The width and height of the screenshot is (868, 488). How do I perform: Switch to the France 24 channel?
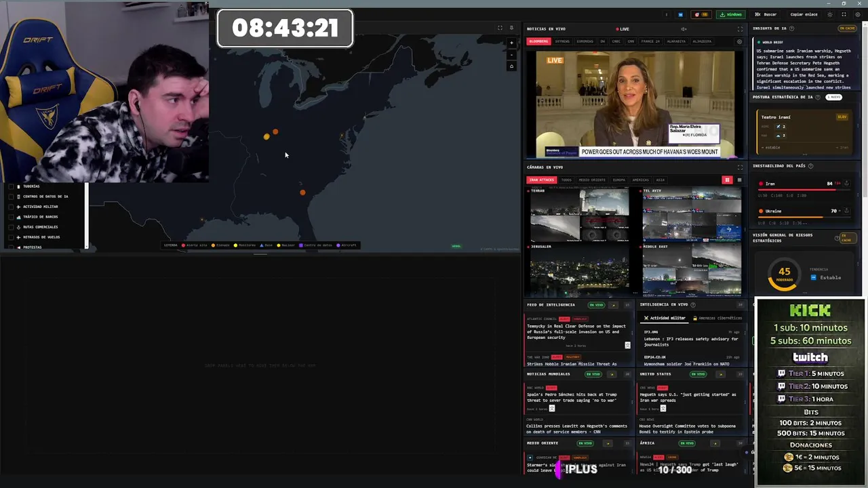(650, 41)
